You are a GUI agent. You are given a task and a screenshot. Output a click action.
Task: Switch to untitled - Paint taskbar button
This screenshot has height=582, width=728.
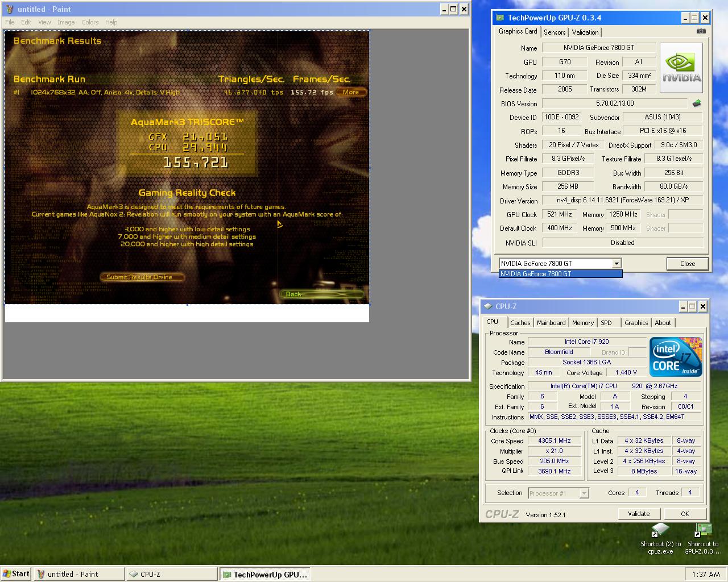tap(79, 574)
